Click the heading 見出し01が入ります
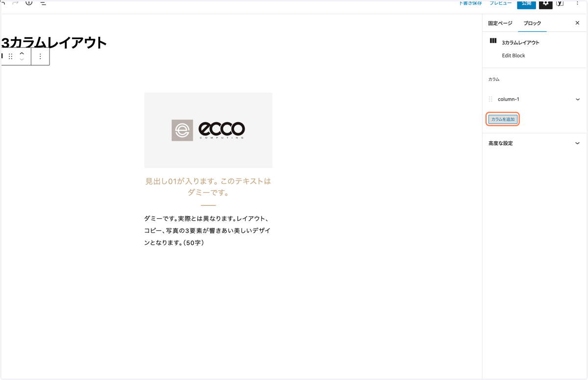 click(x=208, y=187)
